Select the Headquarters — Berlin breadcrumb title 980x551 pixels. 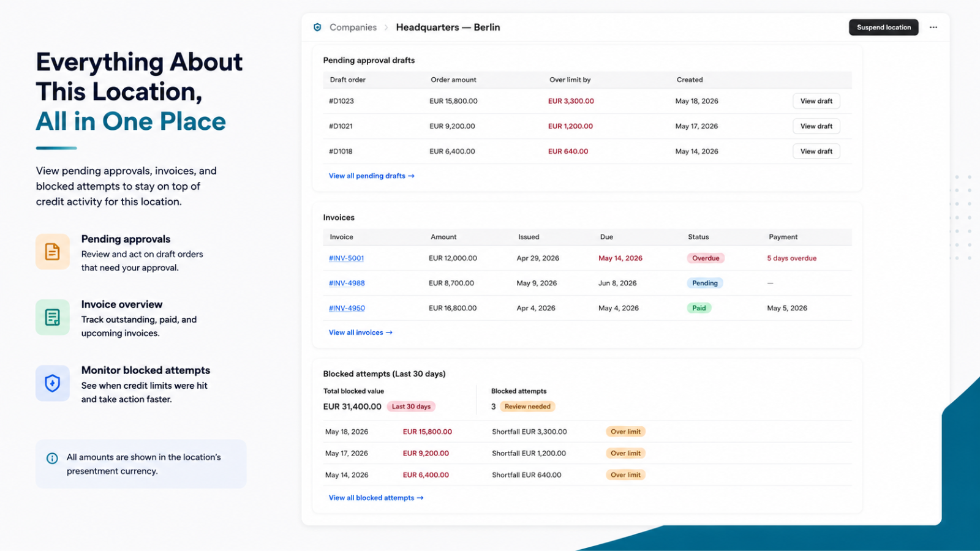[x=448, y=28]
